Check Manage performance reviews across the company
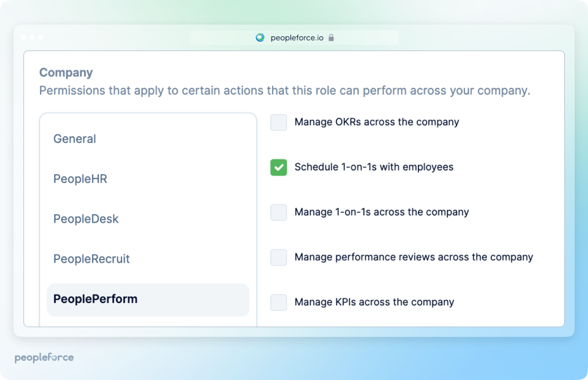The image size is (588, 380). (278, 257)
